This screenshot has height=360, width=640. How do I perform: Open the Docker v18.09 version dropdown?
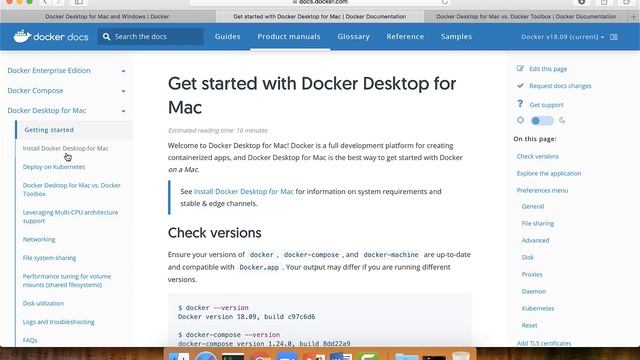562,37
